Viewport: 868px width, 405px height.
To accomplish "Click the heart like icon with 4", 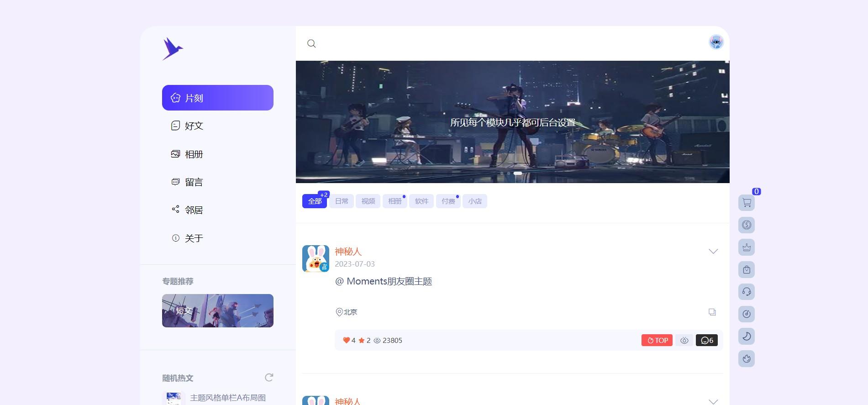I will click(x=346, y=340).
